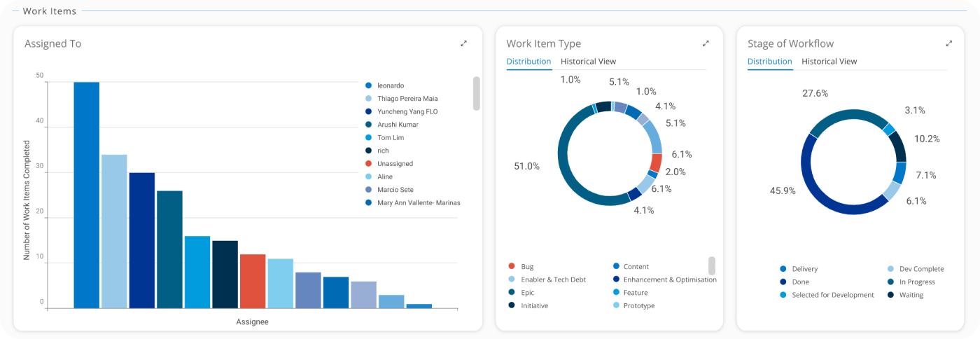Click the Work Item Type legend scrollbar
Image resolution: width=980 pixels, height=339 pixels.
pyautogui.click(x=712, y=266)
